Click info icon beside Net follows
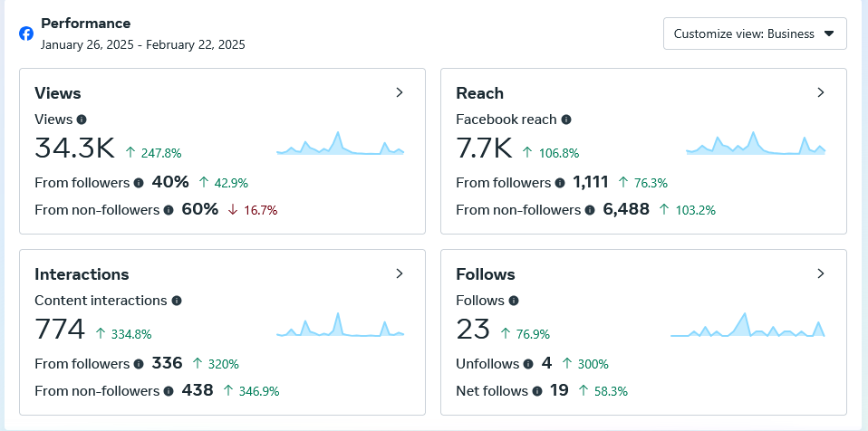This screenshot has width=868, height=431. (x=537, y=391)
